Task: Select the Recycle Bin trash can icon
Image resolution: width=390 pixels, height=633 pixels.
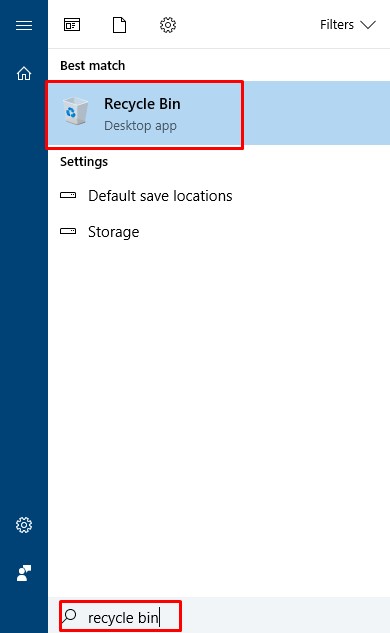Action: click(75, 111)
